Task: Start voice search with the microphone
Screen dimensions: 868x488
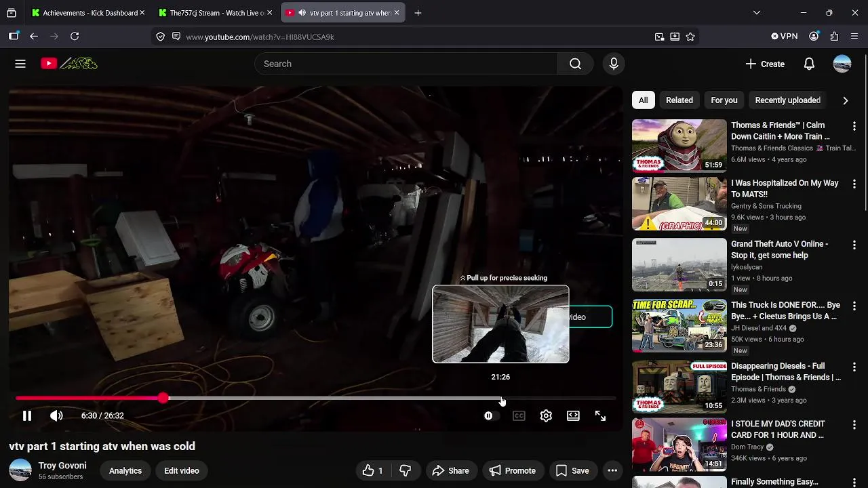Action: [x=614, y=64]
